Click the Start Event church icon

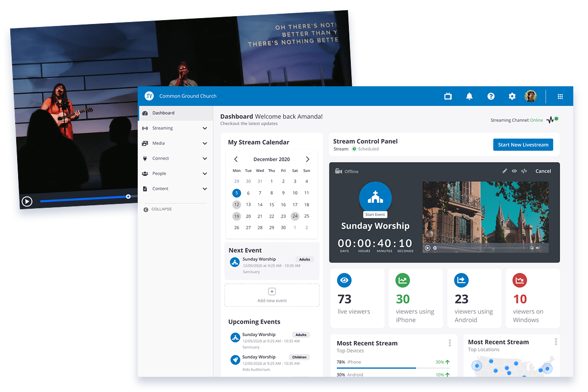375,198
